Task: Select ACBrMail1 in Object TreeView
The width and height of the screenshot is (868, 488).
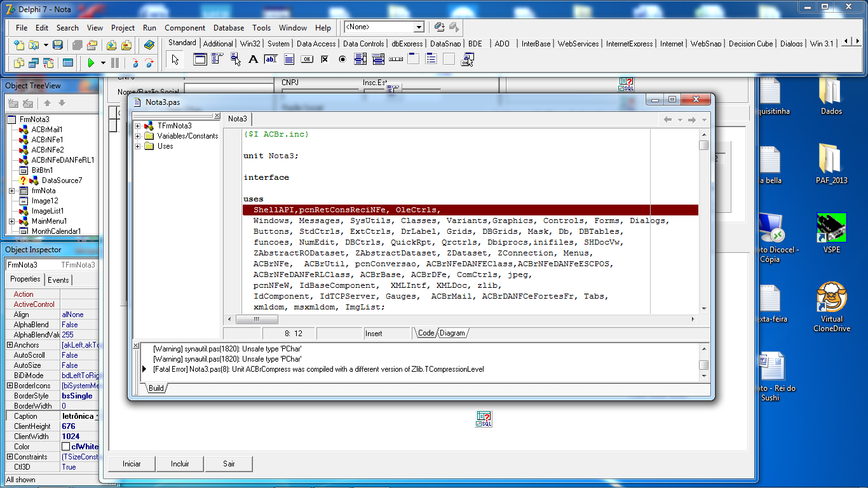Action: pos(47,130)
